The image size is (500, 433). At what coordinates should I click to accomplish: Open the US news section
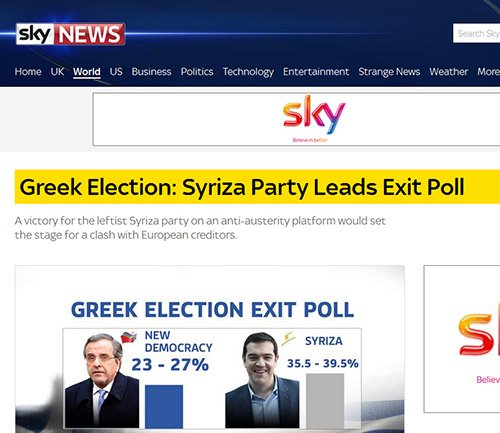[x=116, y=72]
